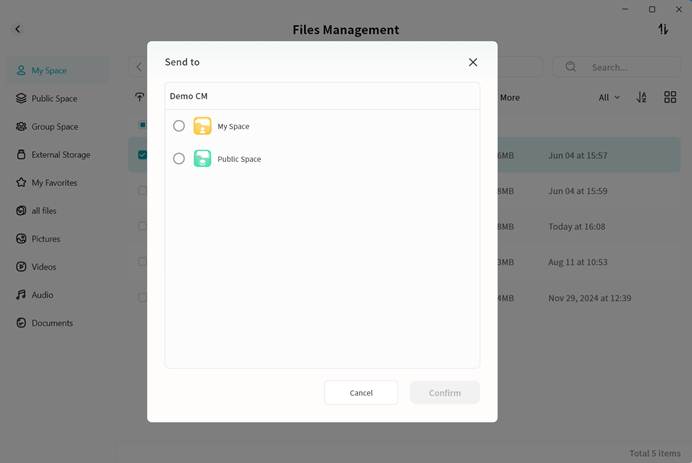The width and height of the screenshot is (692, 463).
Task: Uncheck the selected file row checkbox
Action: (x=142, y=155)
